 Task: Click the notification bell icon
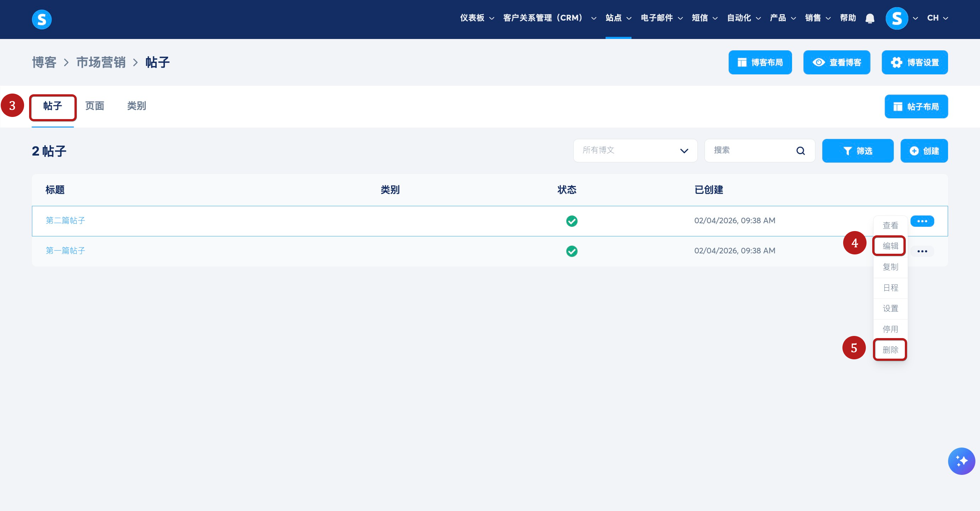point(870,18)
